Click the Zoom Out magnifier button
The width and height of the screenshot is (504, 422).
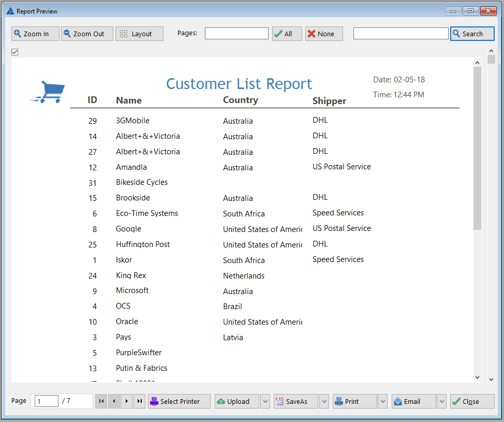click(x=87, y=34)
